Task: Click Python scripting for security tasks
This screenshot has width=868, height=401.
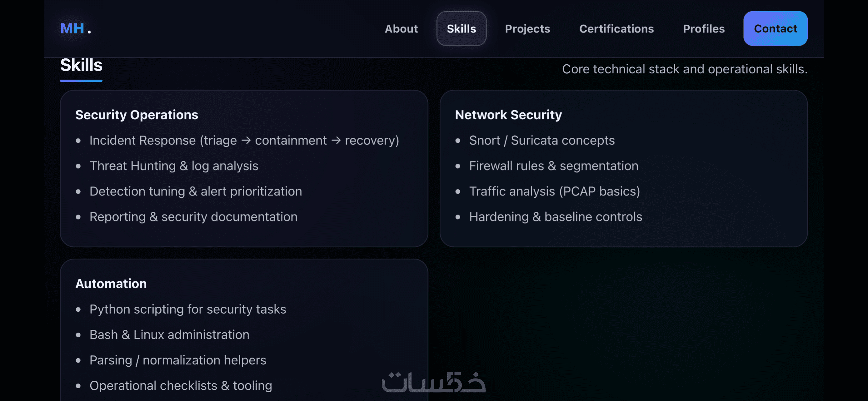Action: click(187, 309)
